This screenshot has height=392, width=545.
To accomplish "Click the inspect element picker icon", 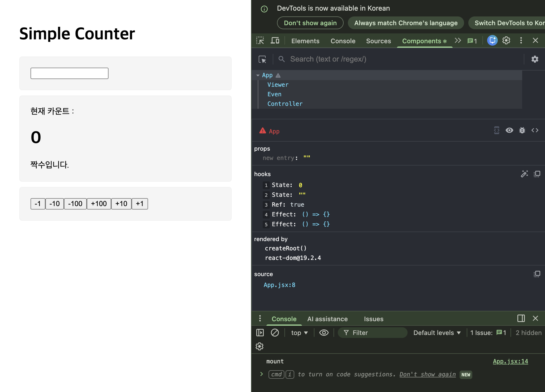I will pyautogui.click(x=260, y=41).
